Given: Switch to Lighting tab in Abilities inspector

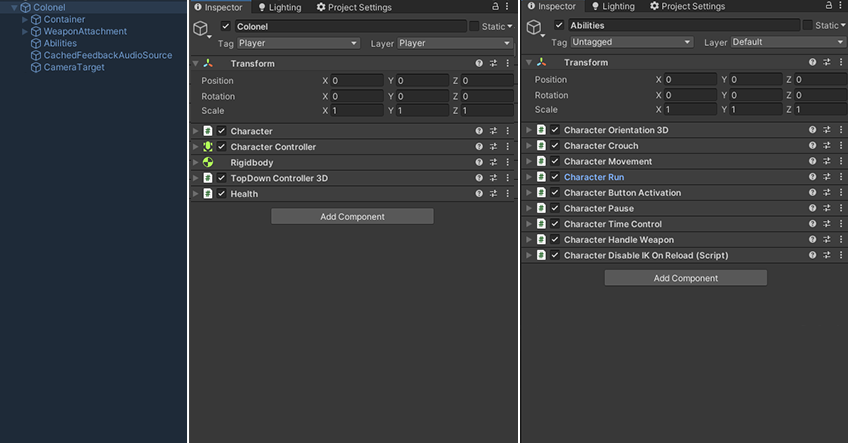Looking at the screenshot, I should (613, 6).
